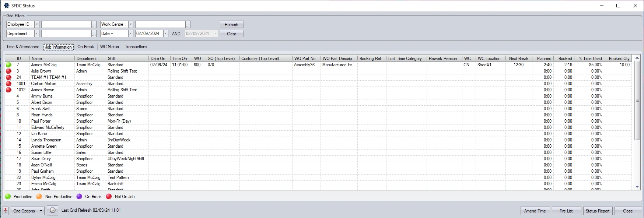Image resolution: width=644 pixels, height=218 pixels.
Task: Select the Transactions tab
Action: pyautogui.click(x=136, y=47)
